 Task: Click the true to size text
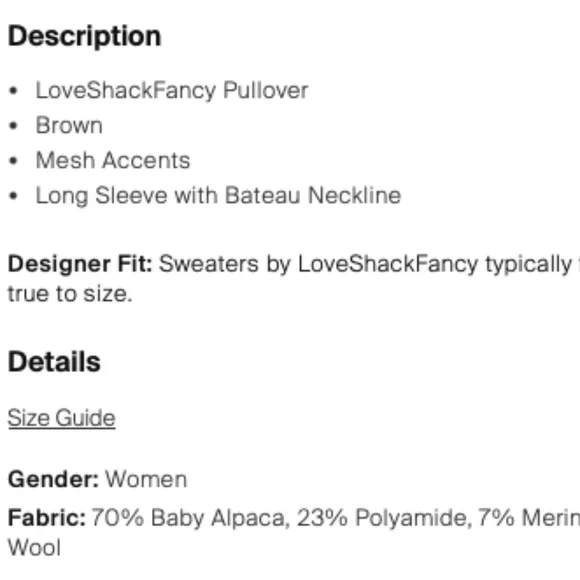click(x=70, y=294)
